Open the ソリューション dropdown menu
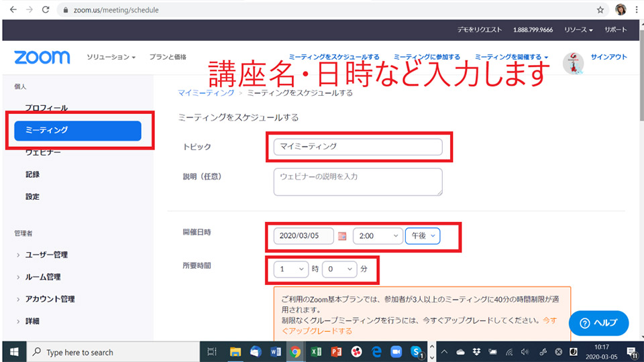644x362 pixels. tap(111, 56)
